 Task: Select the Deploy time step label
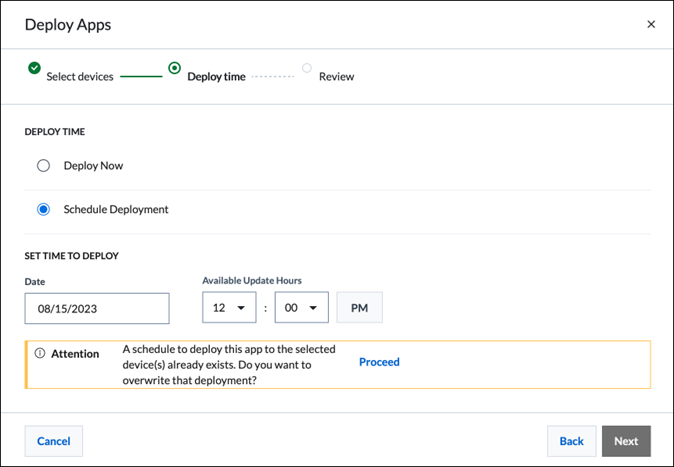tap(216, 76)
